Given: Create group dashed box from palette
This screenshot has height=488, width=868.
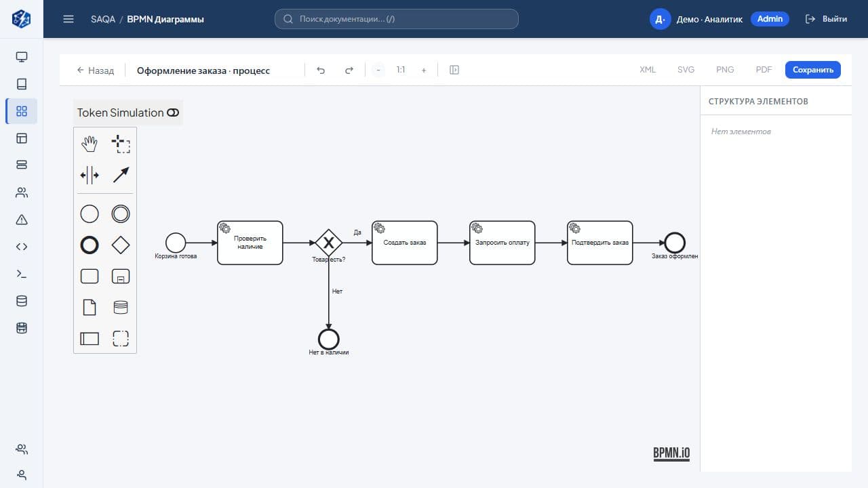Looking at the screenshot, I should [x=121, y=338].
